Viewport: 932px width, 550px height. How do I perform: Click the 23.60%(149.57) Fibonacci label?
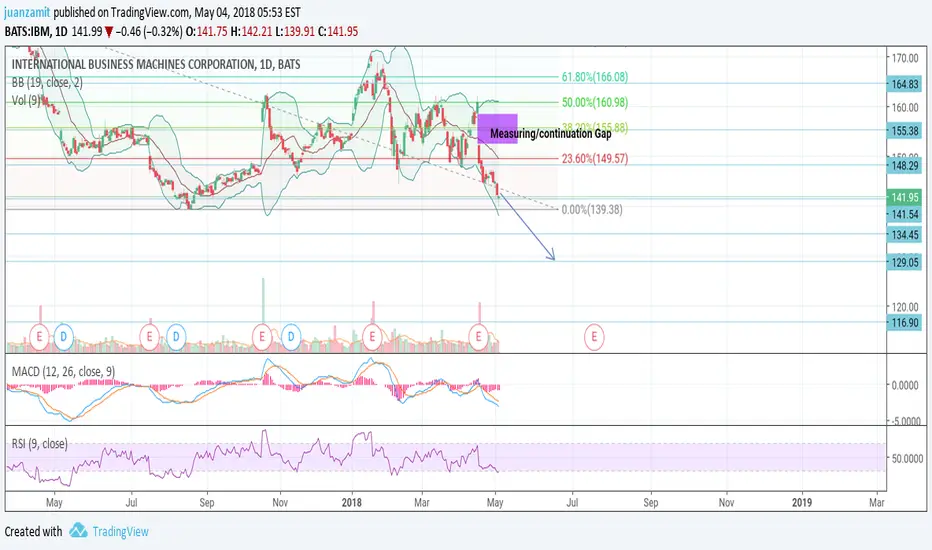click(594, 158)
